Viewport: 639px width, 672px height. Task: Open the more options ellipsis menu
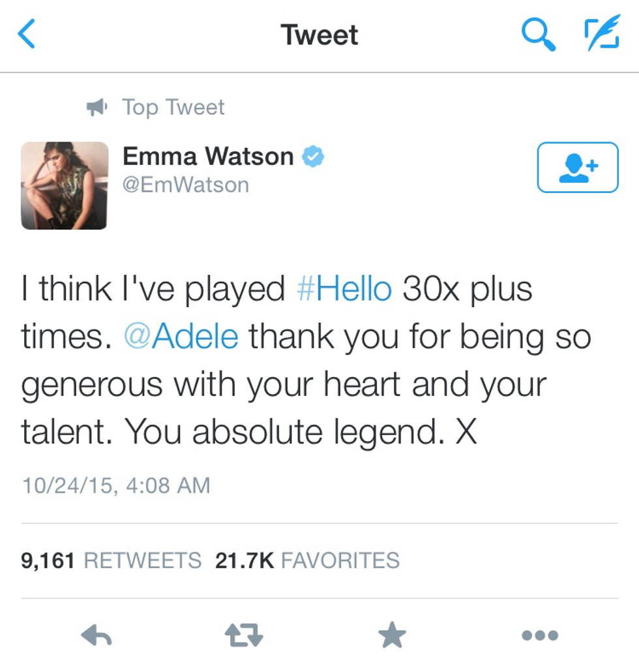tap(540, 635)
